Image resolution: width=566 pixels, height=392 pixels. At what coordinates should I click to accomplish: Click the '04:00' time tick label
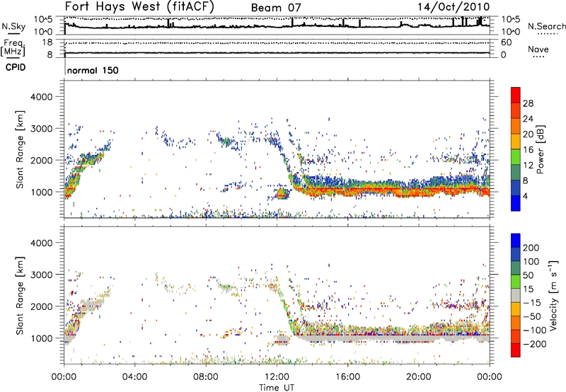point(134,377)
